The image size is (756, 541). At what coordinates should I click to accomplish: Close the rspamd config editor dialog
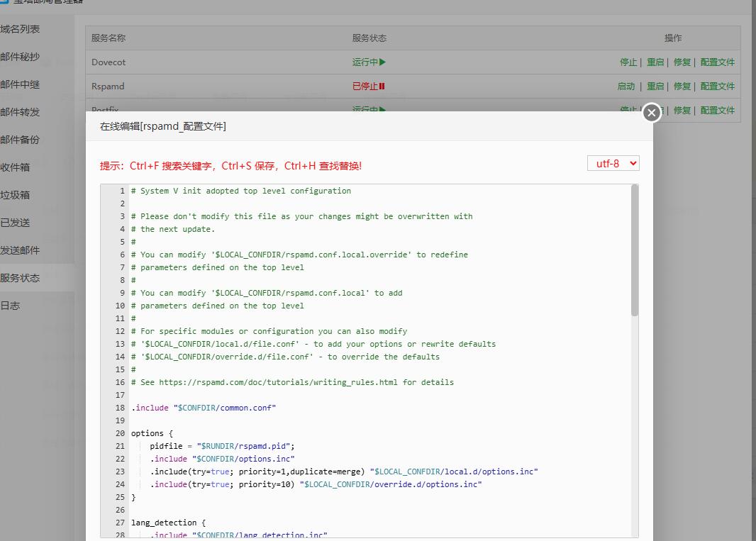tap(651, 113)
